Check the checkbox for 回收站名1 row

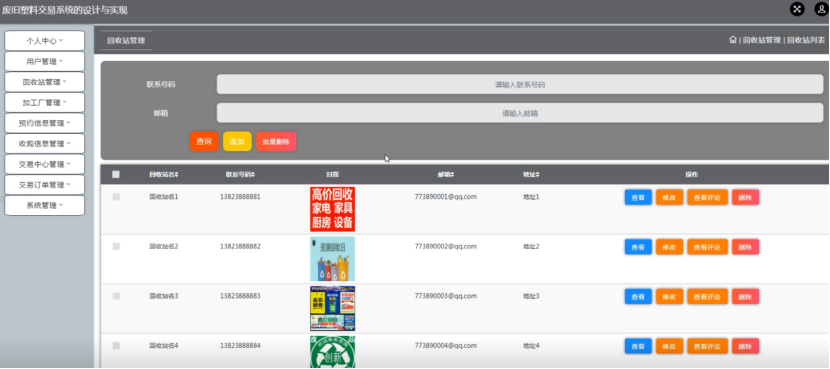click(x=116, y=196)
